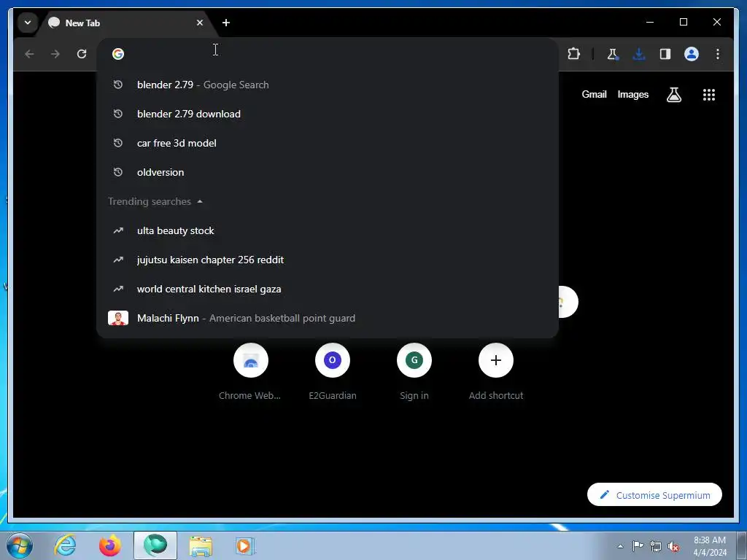Click the Action Center flag icon
747x560 pixels.
coord(638,546)
